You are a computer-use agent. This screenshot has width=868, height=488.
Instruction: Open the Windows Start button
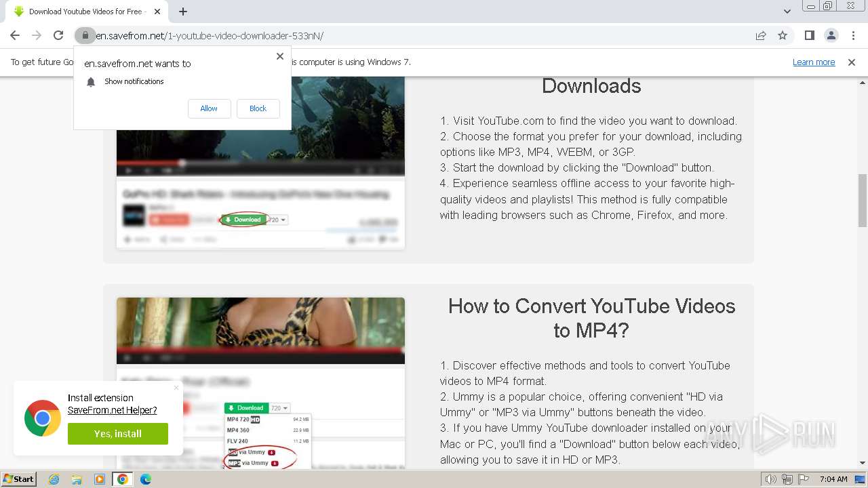pos(18,479)
